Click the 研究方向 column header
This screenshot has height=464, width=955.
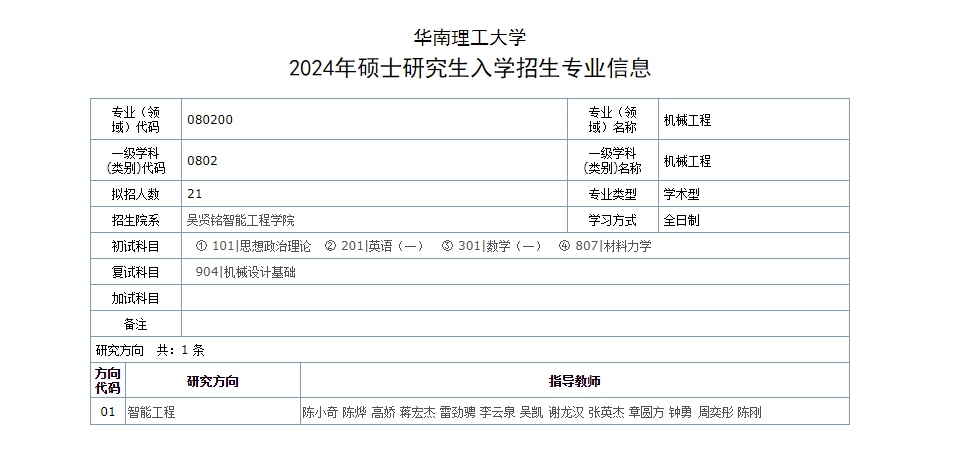213,381
